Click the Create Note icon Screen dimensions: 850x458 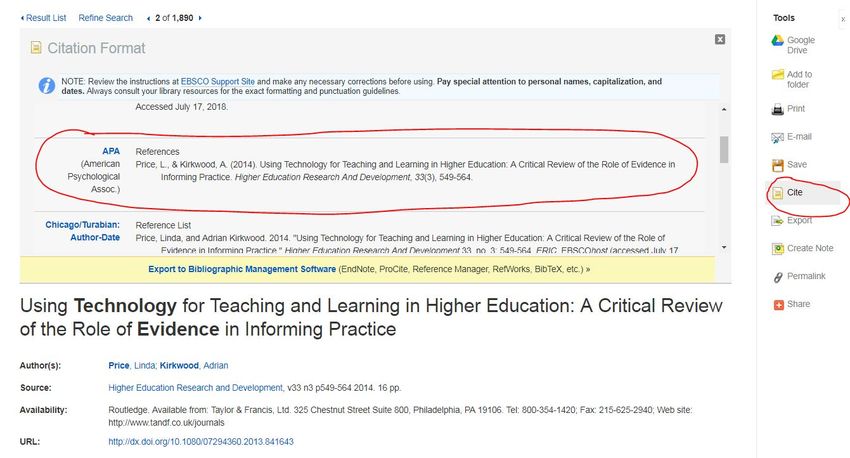tap(777, 249)
